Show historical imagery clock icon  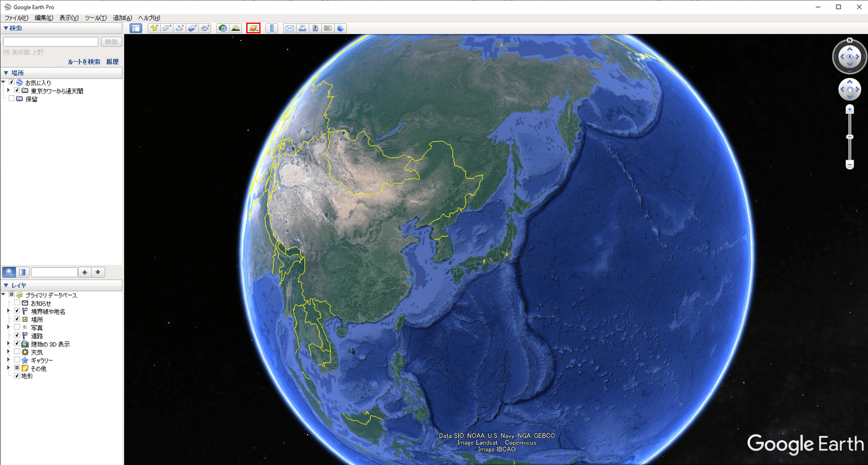223,27
